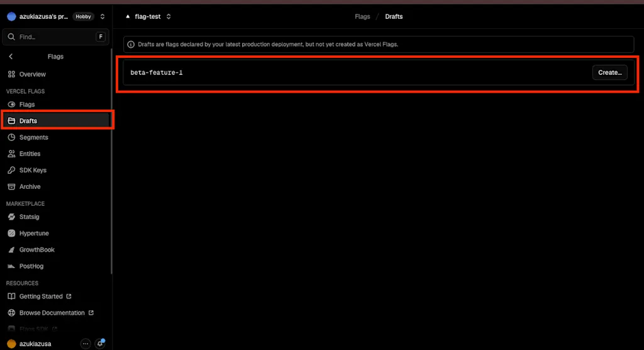
Task: Open the Flags item under Vercel Flags
Action: (x=55, y=104)
